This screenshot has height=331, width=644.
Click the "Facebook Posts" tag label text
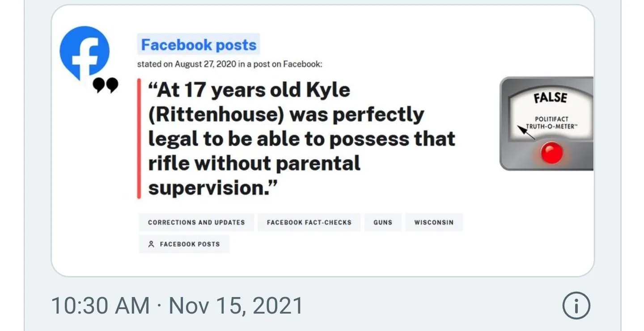[190, 244]
